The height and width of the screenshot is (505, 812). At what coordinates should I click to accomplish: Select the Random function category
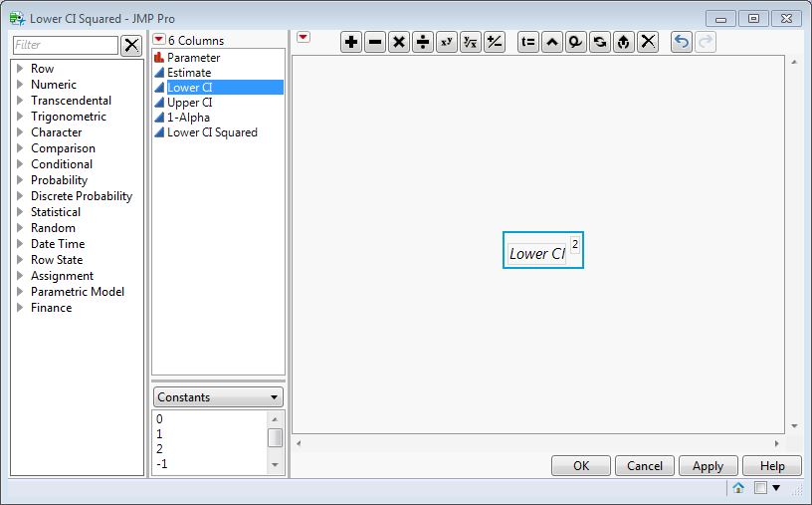point(53,228)
